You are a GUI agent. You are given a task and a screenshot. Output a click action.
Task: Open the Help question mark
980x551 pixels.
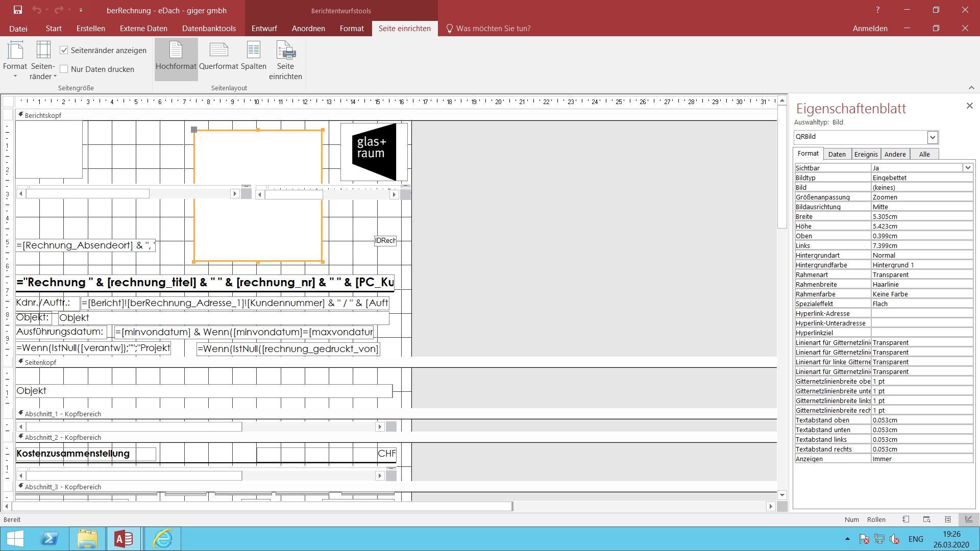878,10
